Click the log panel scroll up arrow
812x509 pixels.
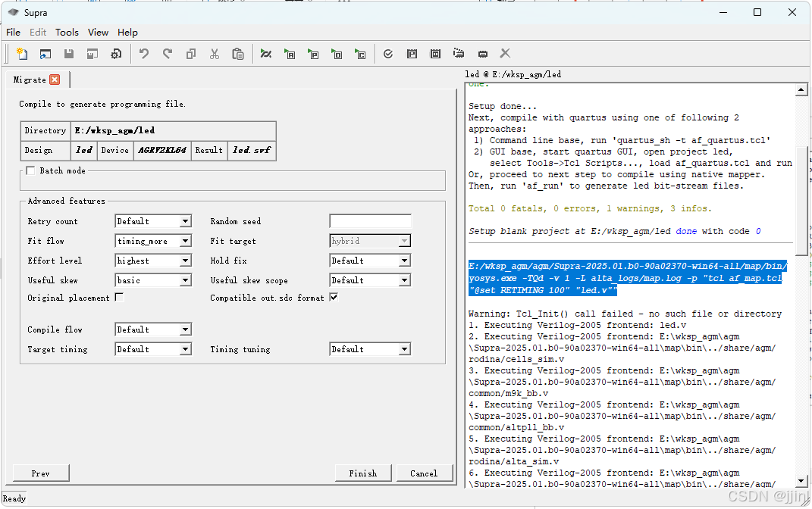click(801, 90)
